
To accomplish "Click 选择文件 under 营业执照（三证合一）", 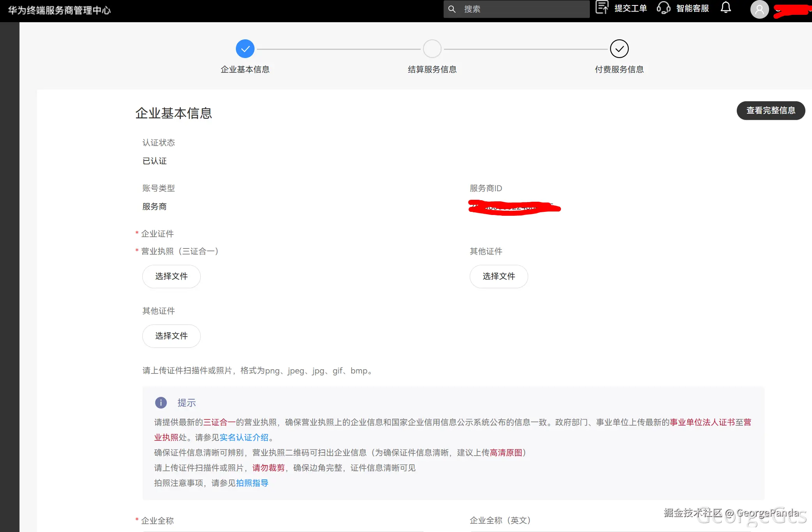I will [x=171, y=276].
